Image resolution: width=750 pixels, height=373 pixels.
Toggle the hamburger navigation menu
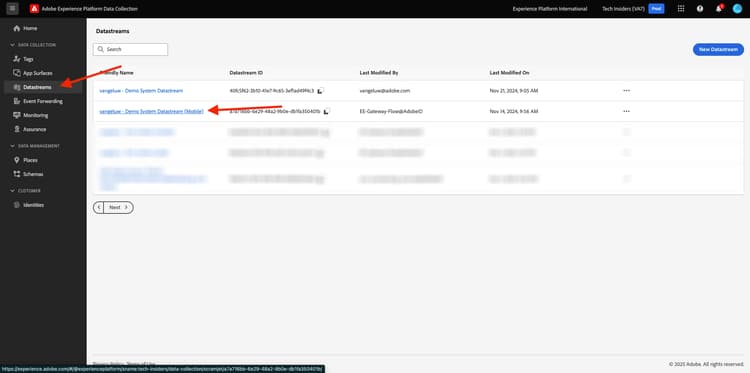tap(13, 9)
